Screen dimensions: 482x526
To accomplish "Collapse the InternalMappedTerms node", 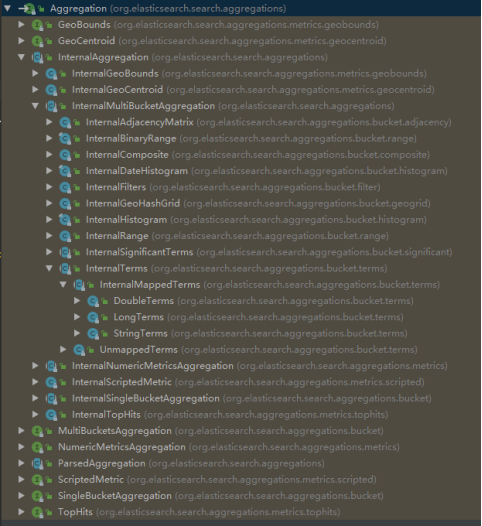I will (63, 284).
